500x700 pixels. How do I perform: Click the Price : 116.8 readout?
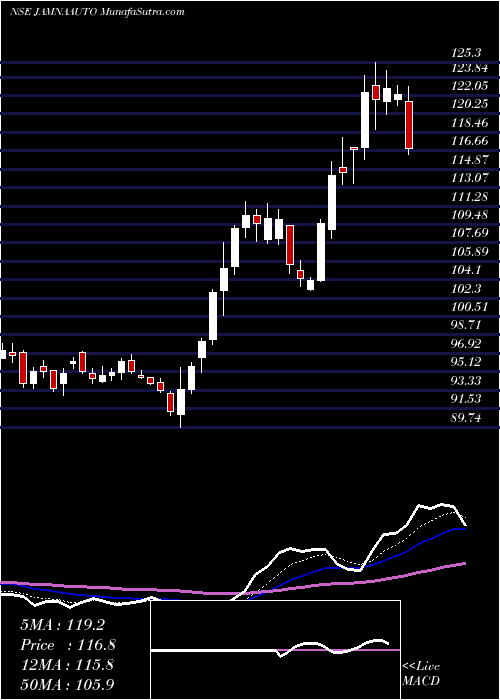coord(68,645)
